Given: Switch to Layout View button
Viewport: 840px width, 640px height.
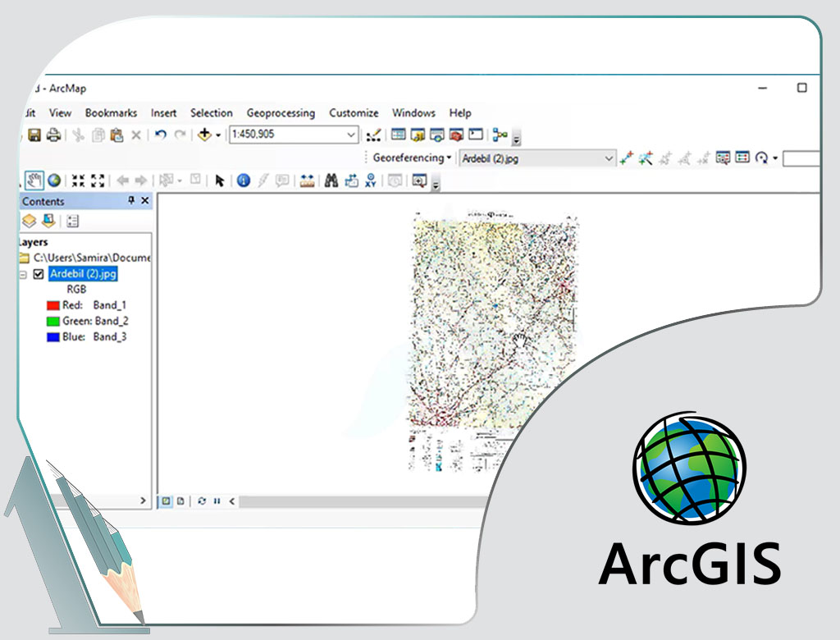Looking at the screenshot, I should [181, 501].
